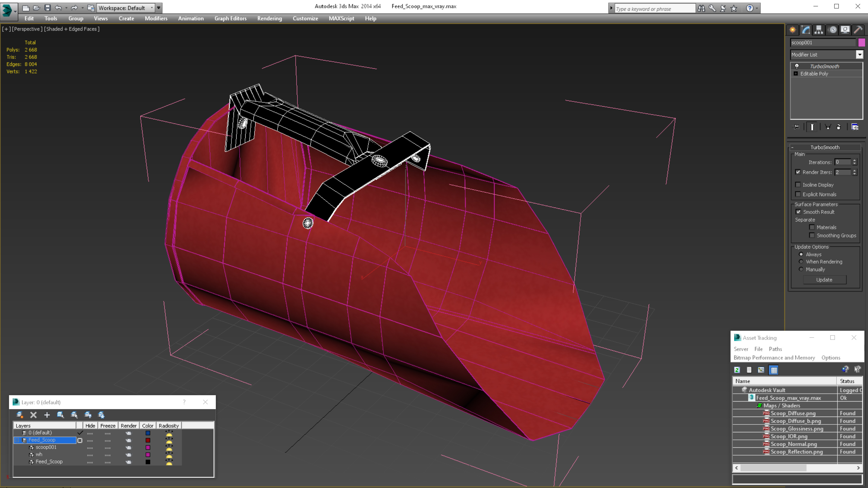The width and height of the screenshot is (868, 488).
Task: Click Select Highlighted Objects and Layers icon
Action: 61,415
